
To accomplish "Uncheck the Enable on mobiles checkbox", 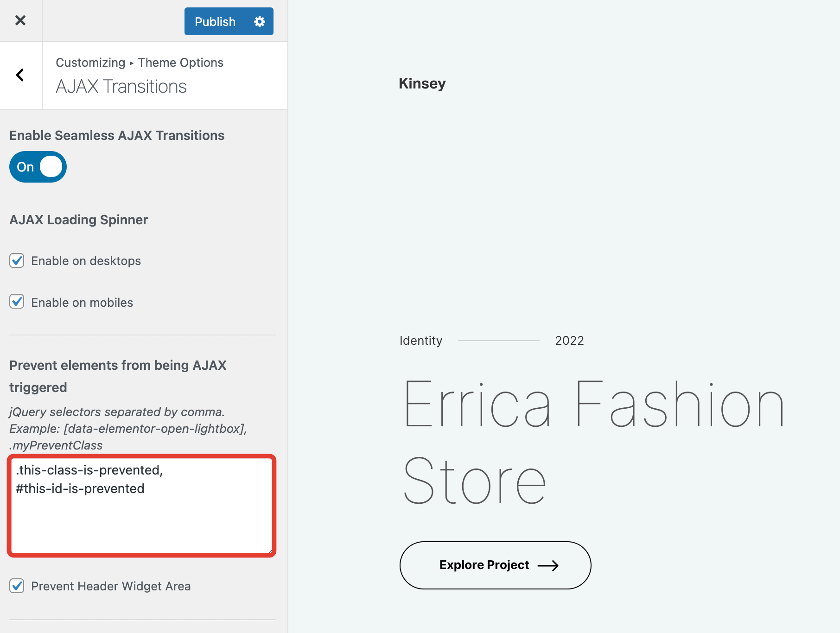I will coord(17,302).
